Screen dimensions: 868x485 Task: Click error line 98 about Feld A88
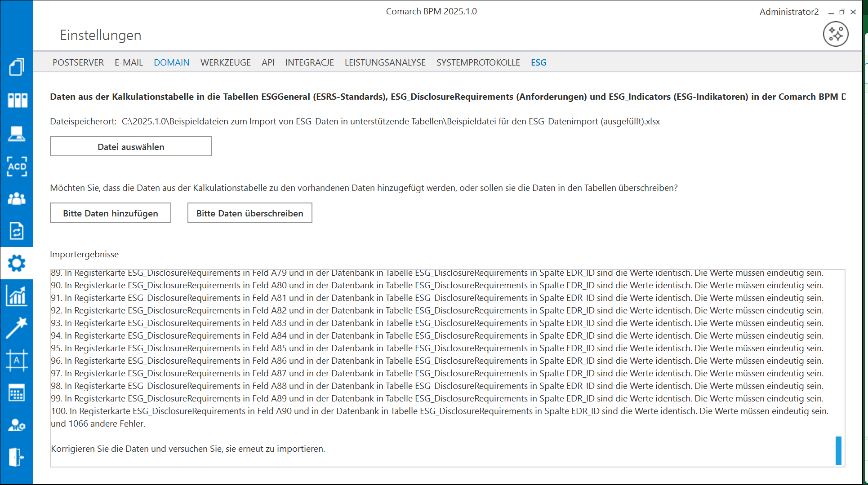coord(437,386)
